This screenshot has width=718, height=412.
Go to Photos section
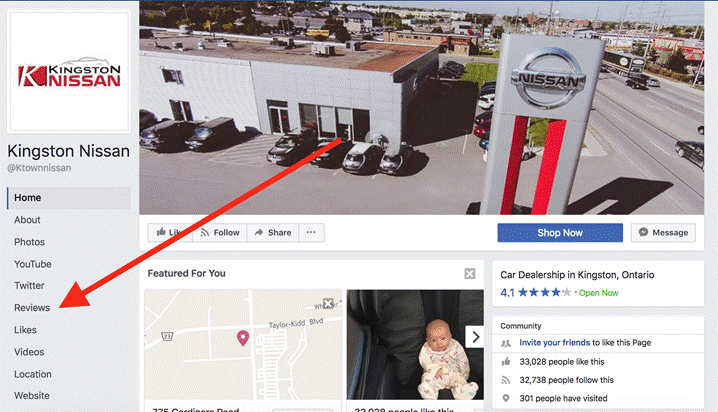click(x=29, y=242)
